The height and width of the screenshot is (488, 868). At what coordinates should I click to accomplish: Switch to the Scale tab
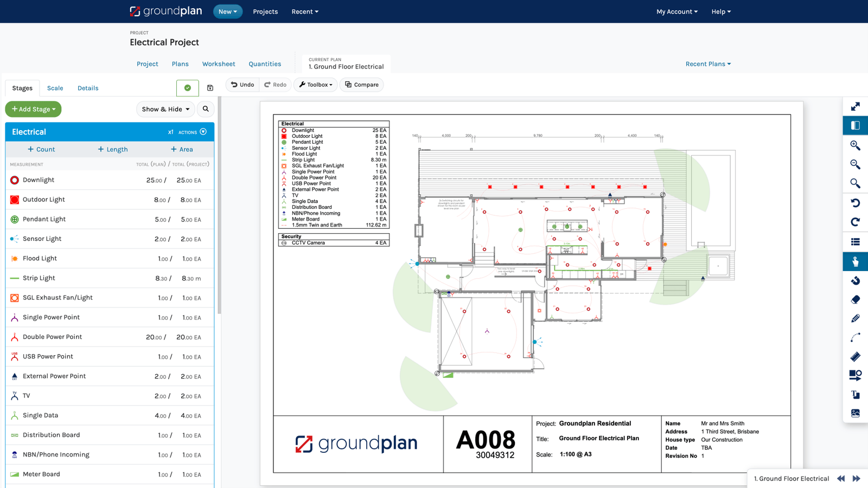tap(55, 88)
